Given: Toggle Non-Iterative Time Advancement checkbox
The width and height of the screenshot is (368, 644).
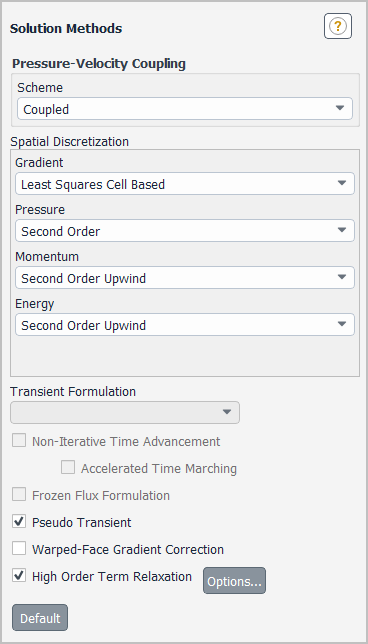Looking at the screenshot, I should pos(19,442).
